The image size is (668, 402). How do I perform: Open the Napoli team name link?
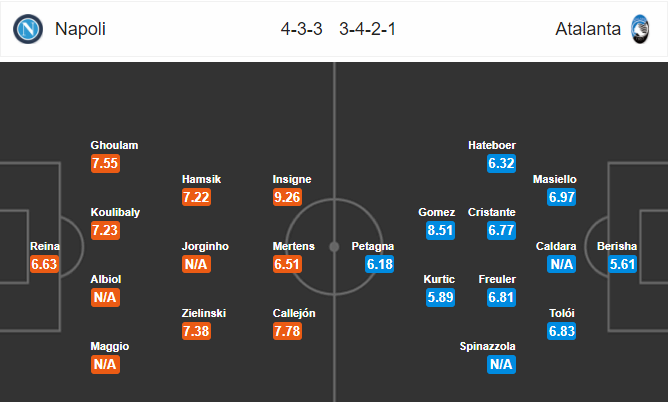point(81,29)
